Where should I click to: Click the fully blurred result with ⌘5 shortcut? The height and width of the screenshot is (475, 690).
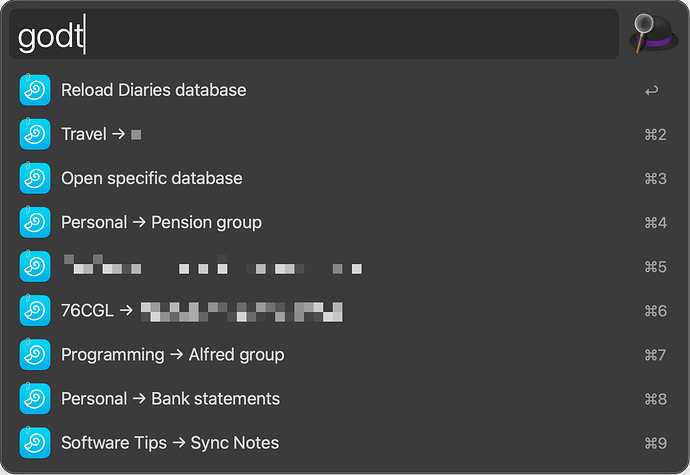[x=210, y=267]
